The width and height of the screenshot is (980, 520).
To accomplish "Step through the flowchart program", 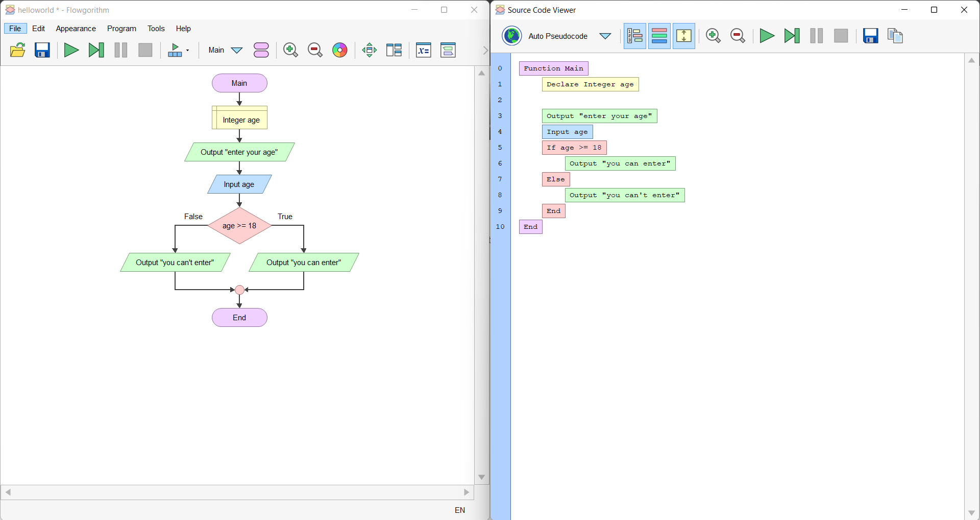I will (96, 50).
